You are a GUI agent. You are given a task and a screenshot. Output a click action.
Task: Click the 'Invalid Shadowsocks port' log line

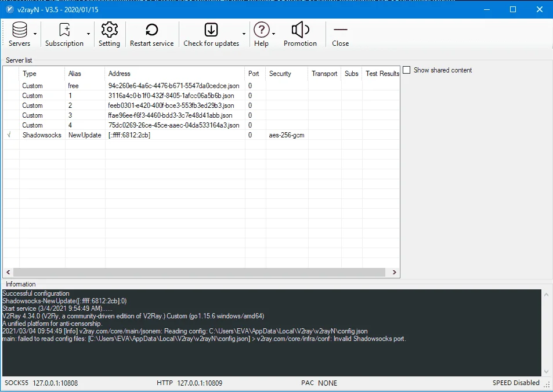pos(204,339)
